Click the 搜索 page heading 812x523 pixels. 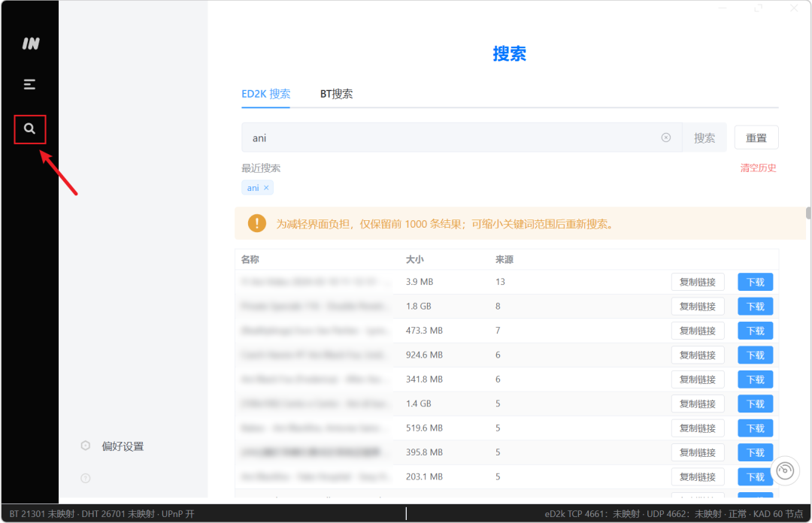pos(509,53)
